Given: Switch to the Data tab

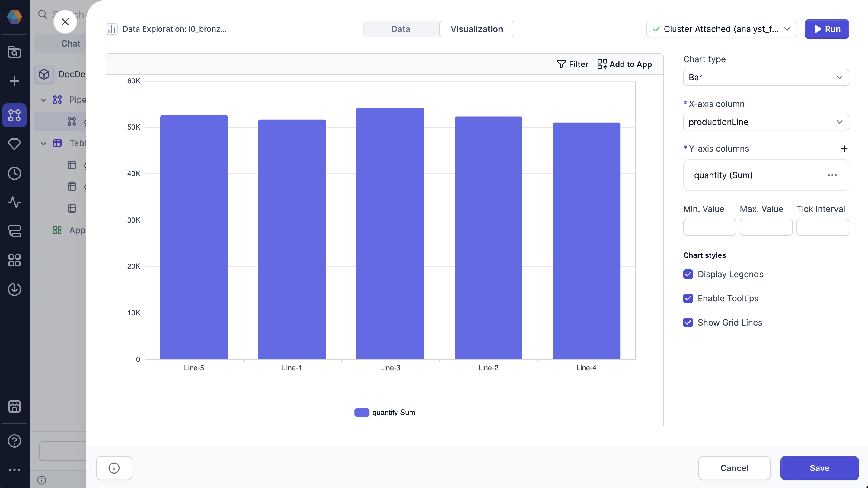Looking at the screenshot, I should coord(400,29).
